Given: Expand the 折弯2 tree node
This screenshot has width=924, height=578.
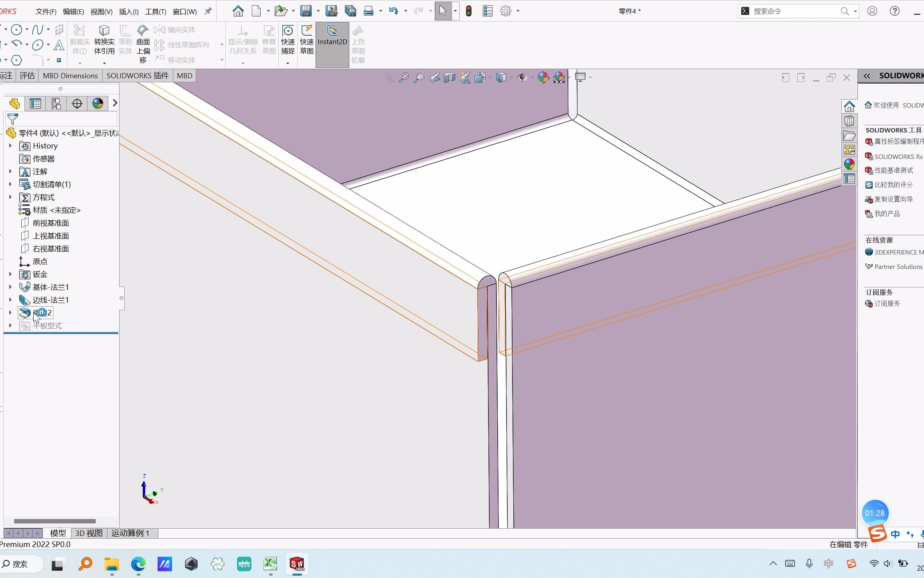Looking at the screenshot, I should point(9,312).
